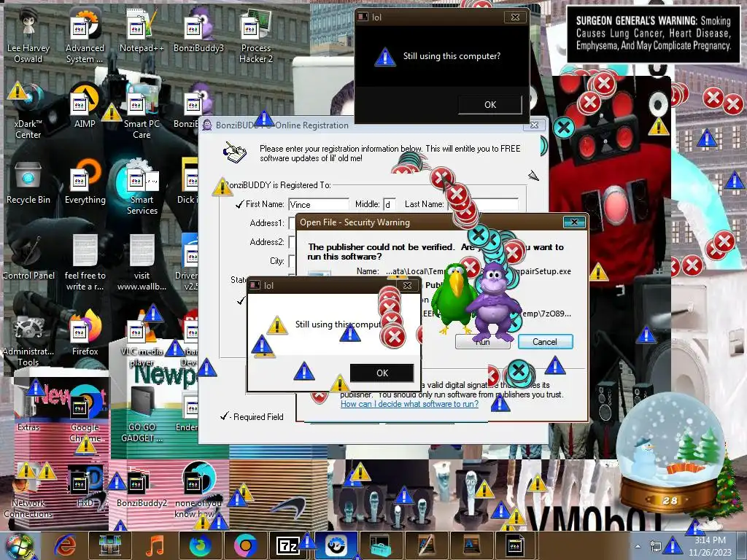Cancel the Open File Security Warning

[x=545, y=341]
